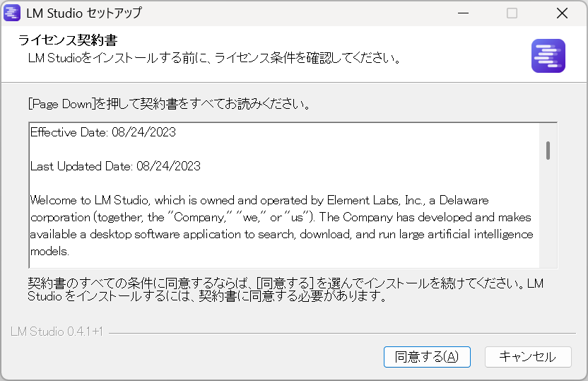
Task: Click the [Page Down] instruction text
Action: pos(169,104)
